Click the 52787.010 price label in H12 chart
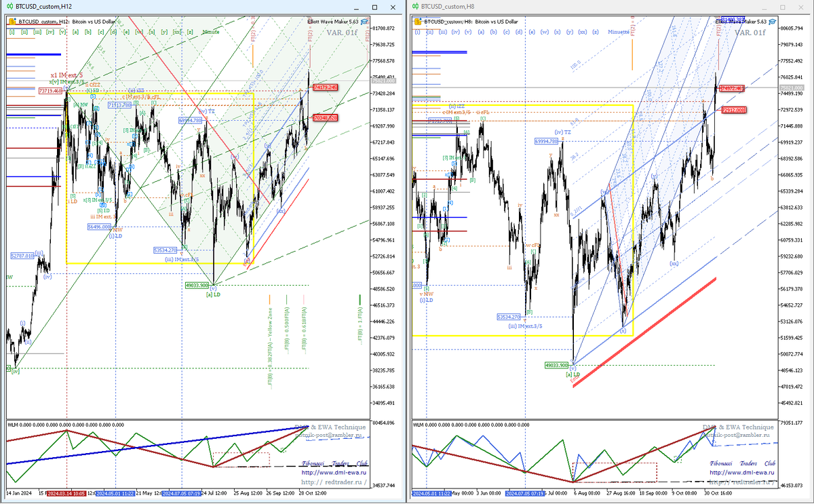Screen dimensions: 814x504 point(22,256)
